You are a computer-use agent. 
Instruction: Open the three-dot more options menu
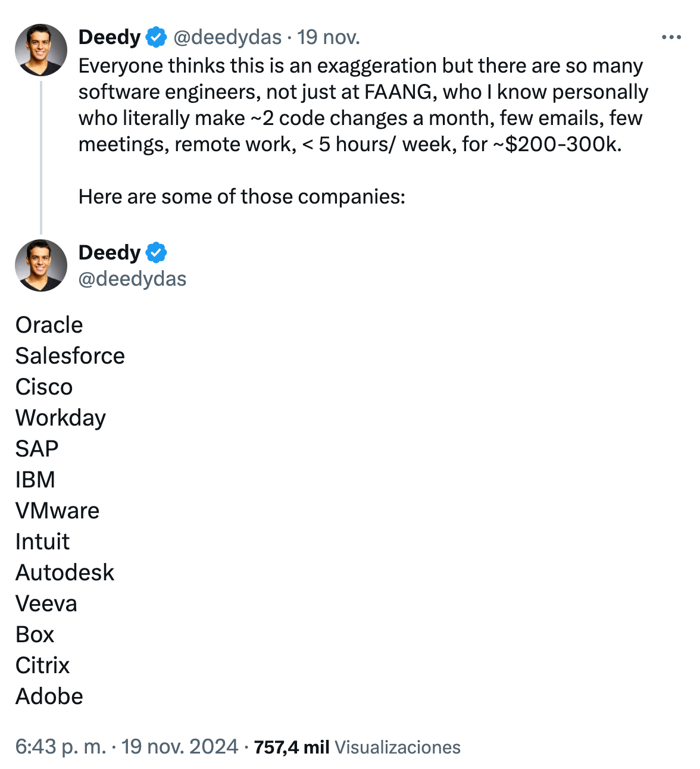point(671,37)
